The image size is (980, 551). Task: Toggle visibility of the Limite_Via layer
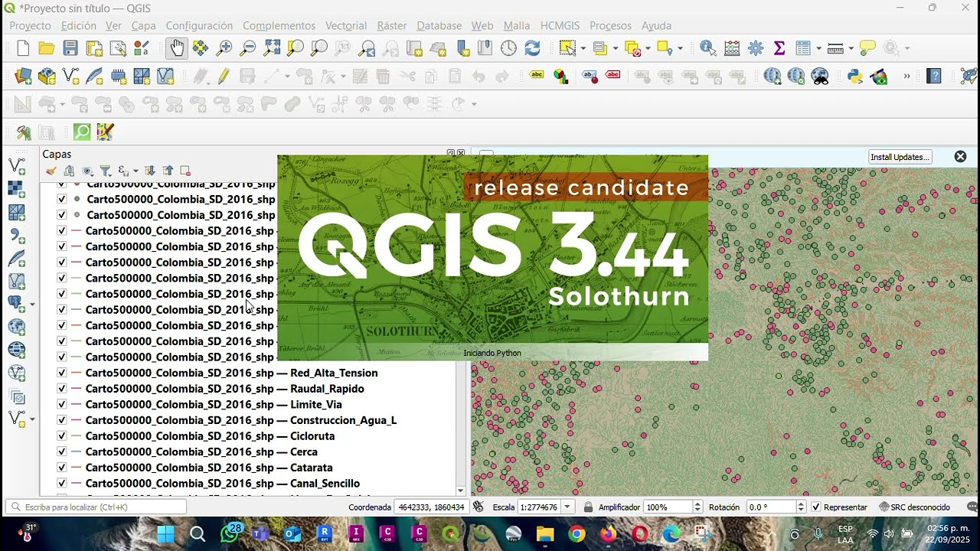pyautogui.click(x=62, y=404)
